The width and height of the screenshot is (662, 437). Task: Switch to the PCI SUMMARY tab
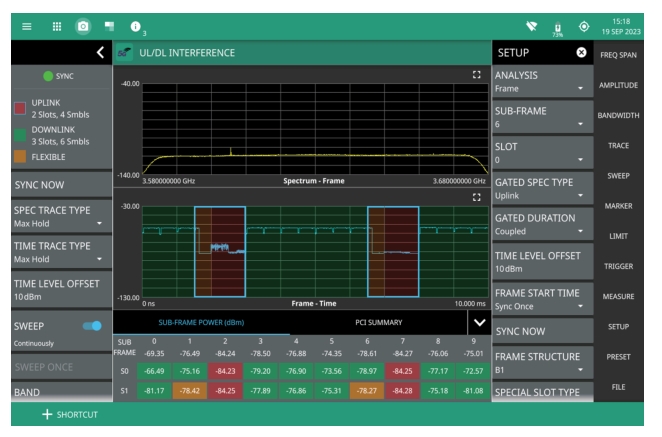pyautogui.click(x=378, y=324)
